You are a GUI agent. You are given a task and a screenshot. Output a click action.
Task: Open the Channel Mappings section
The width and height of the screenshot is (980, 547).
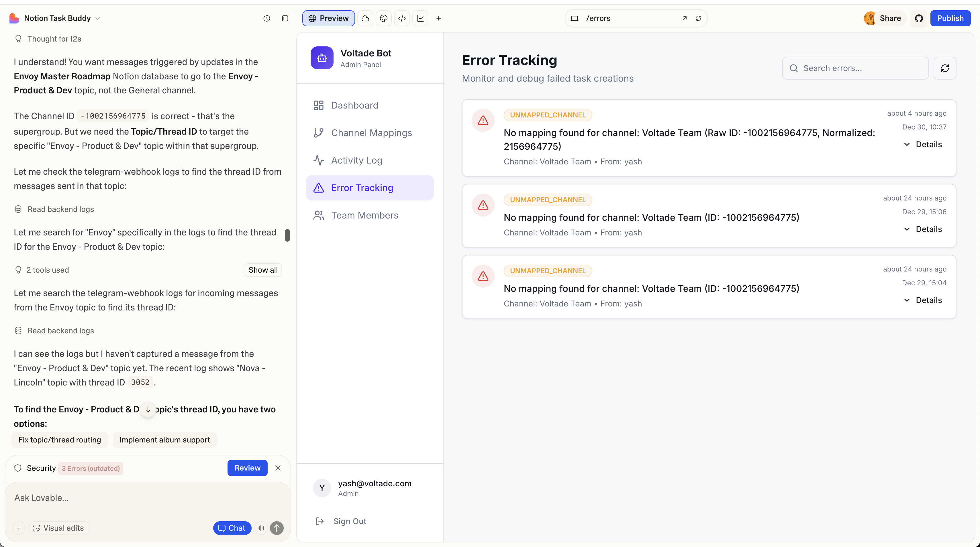[371, 133]
